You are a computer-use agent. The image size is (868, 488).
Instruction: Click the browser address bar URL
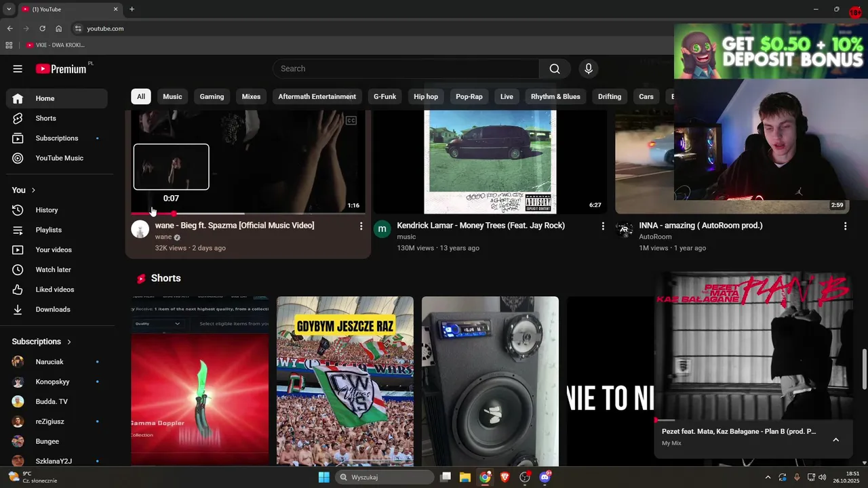click(105, 28)
